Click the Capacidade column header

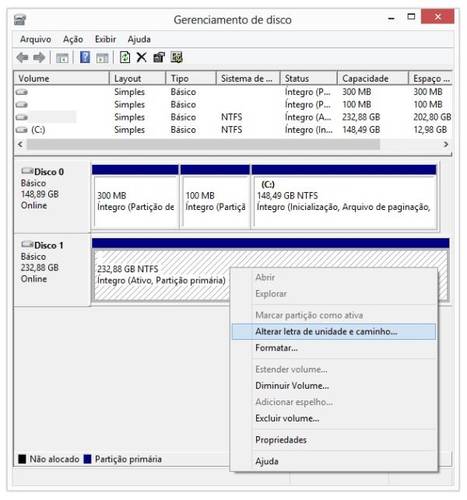tap(373, 79)
